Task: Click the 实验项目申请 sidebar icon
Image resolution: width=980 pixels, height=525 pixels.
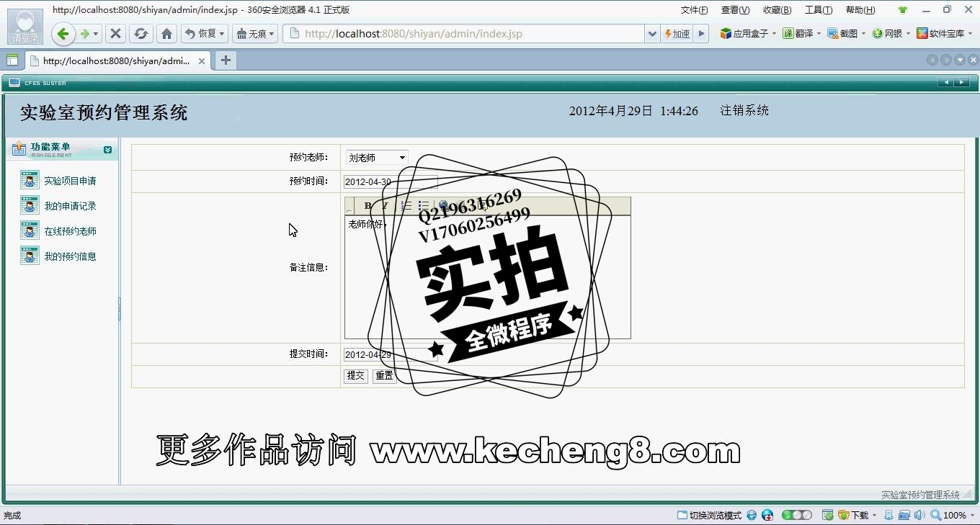Action: (x=30, y=180)
